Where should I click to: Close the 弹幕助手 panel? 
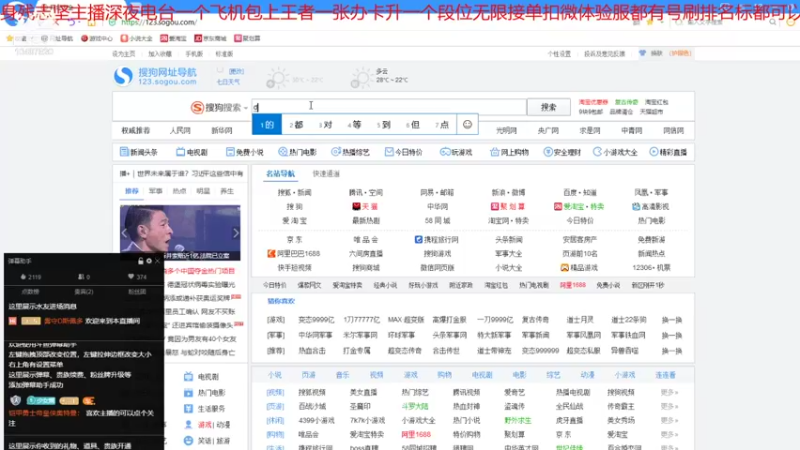point(157,261)
